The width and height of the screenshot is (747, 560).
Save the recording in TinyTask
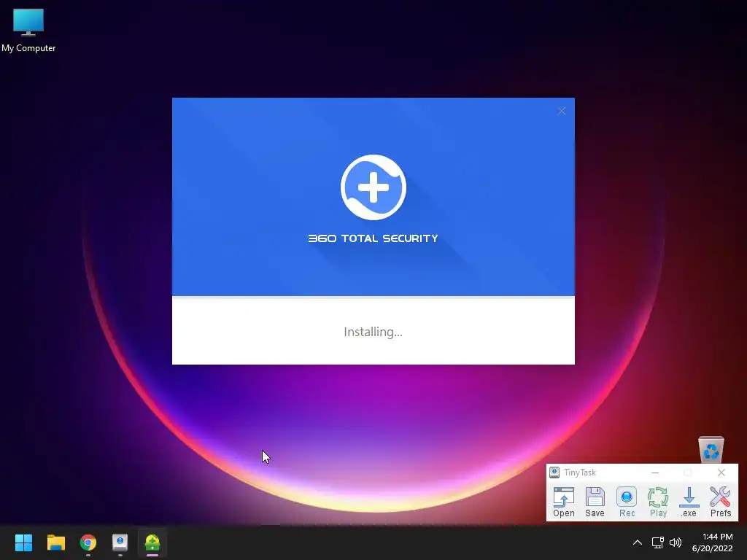pos(595,502)
